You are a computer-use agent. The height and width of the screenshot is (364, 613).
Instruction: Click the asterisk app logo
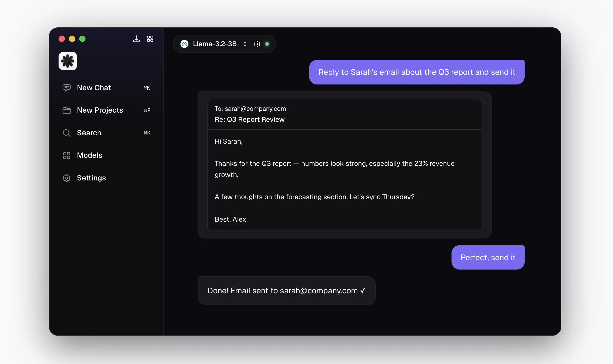point(68,61)
